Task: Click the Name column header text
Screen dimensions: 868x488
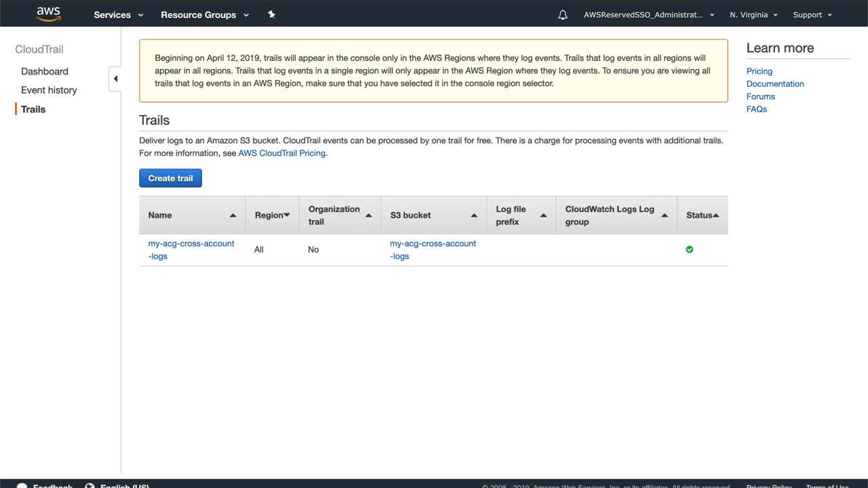Action: pos(160,216)
